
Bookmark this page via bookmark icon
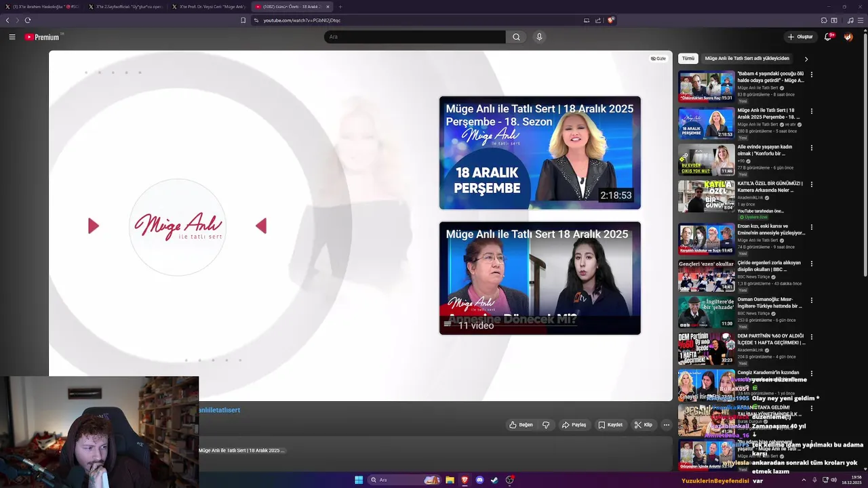pyautogui.click(x=243, y=20)
